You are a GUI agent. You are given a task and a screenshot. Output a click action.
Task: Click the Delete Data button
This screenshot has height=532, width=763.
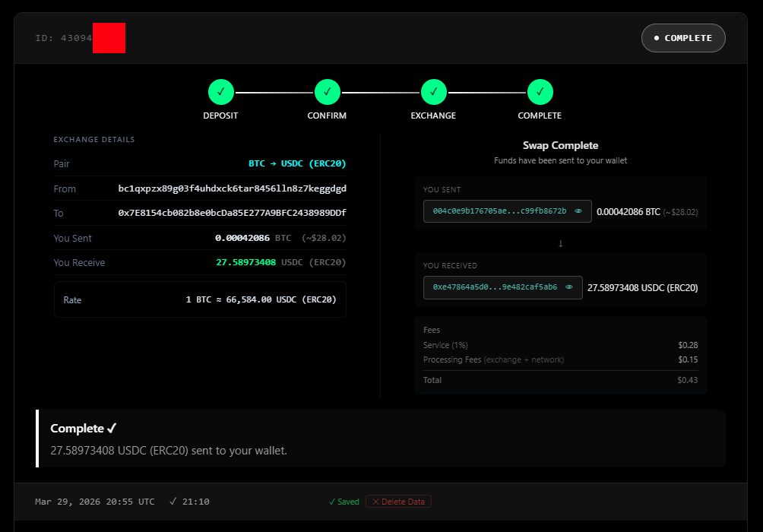(x=398, y=502)
